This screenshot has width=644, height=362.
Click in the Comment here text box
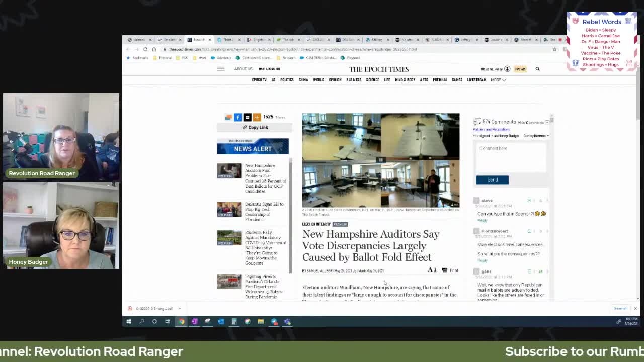tap(511, 158)
